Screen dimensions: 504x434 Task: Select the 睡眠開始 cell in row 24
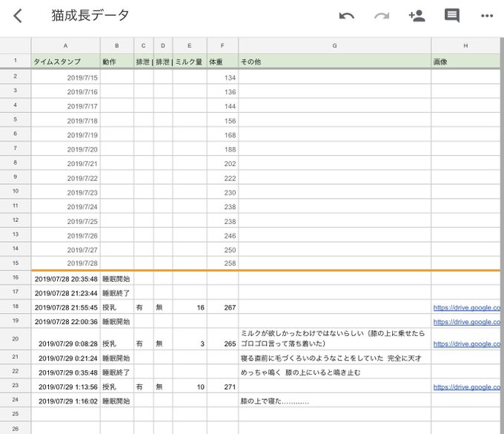[x=117, y=401]
